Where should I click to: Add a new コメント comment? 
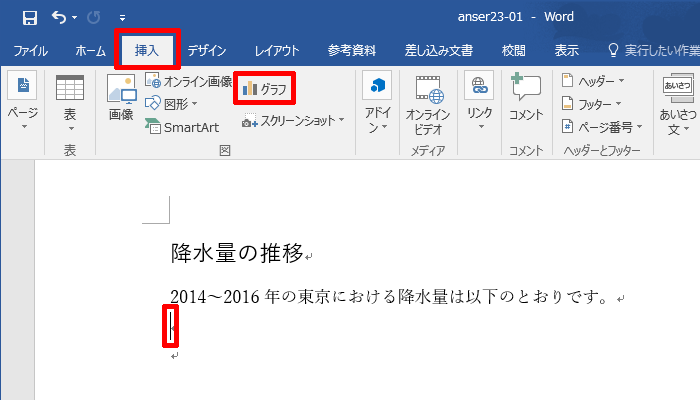(526, 97)
